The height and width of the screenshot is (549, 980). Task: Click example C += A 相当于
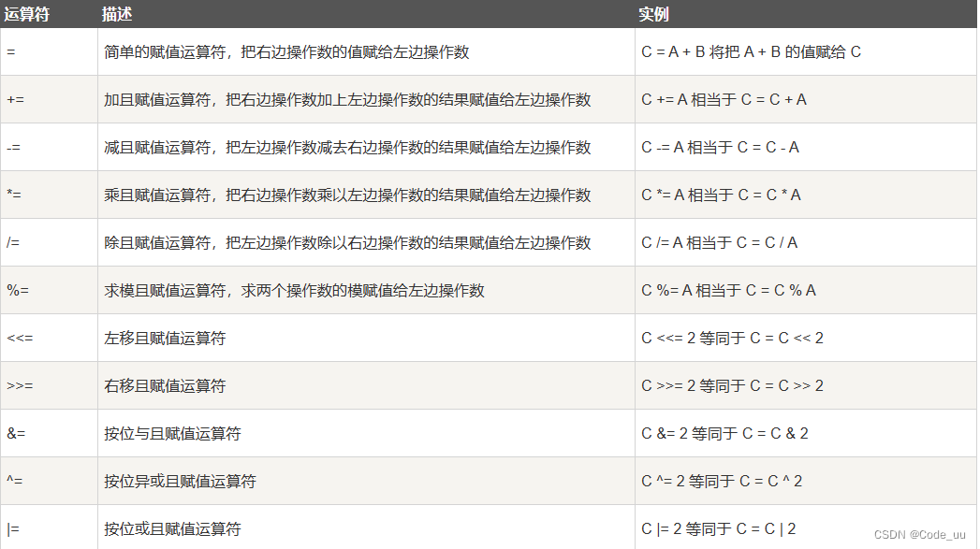tap(724, 99)
